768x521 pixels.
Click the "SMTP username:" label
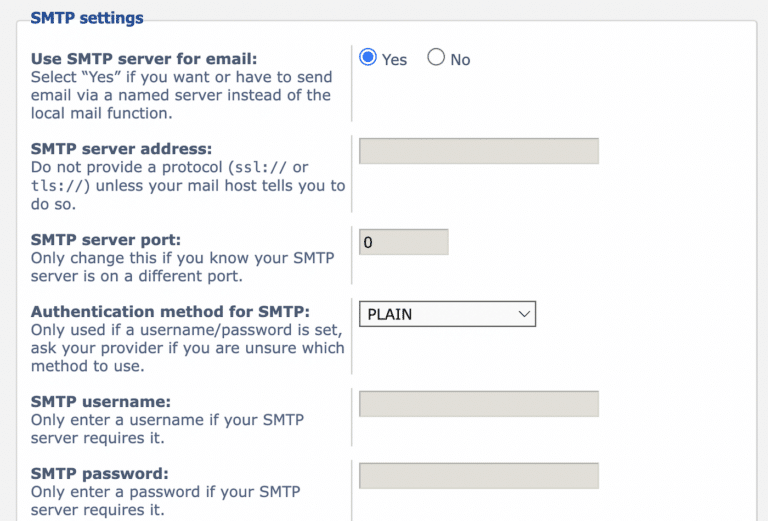pyautogui.click(x=101, y=402)
